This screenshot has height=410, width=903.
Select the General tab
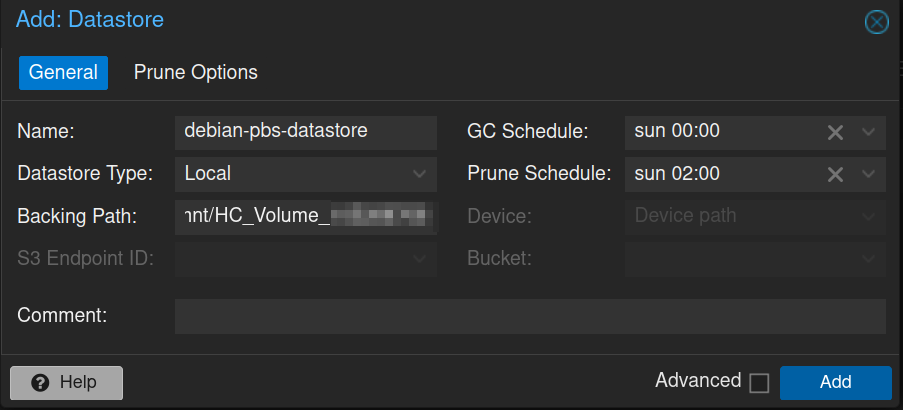[x=63, y=72]
